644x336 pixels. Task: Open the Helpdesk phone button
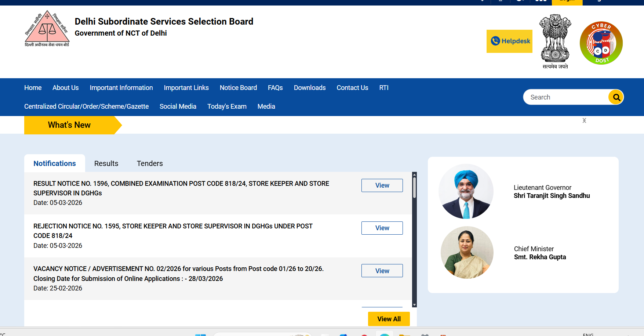pyautogui.click(x=509, y=41)
